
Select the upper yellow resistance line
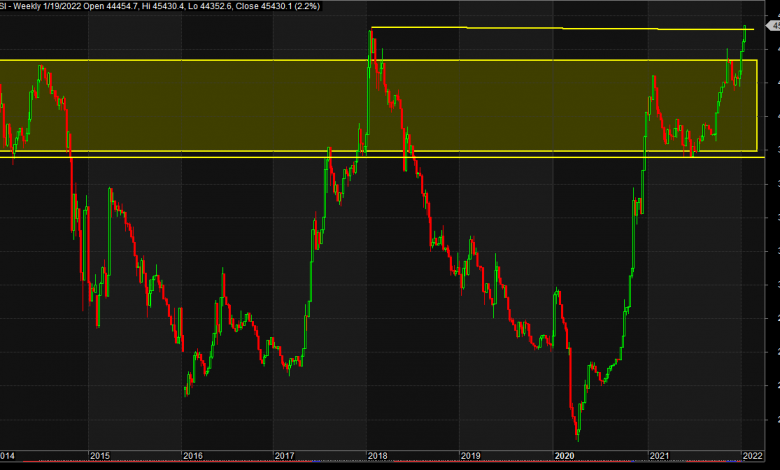pos(560,28)
